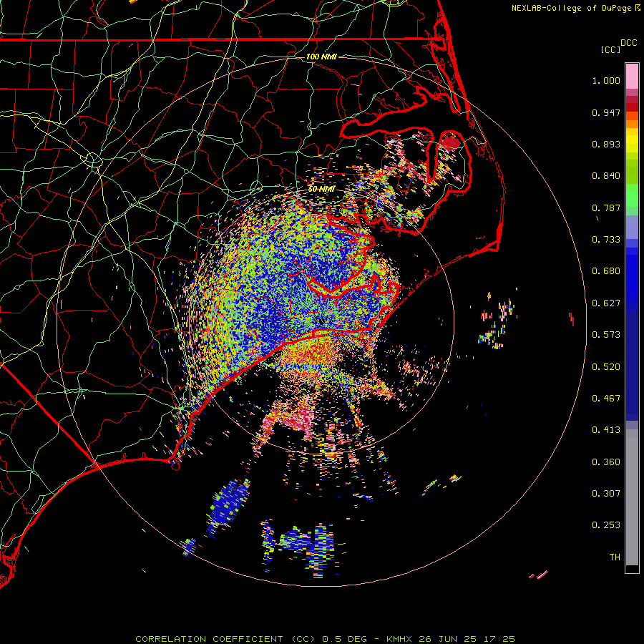
Task: Pick the bright green swatch above 0.787
Action: (x=632, y=195)
